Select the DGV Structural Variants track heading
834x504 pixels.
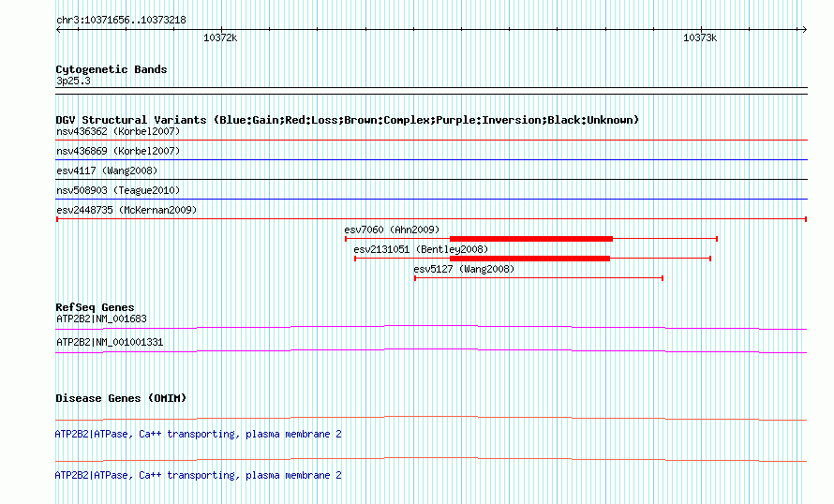coord(348,120)
